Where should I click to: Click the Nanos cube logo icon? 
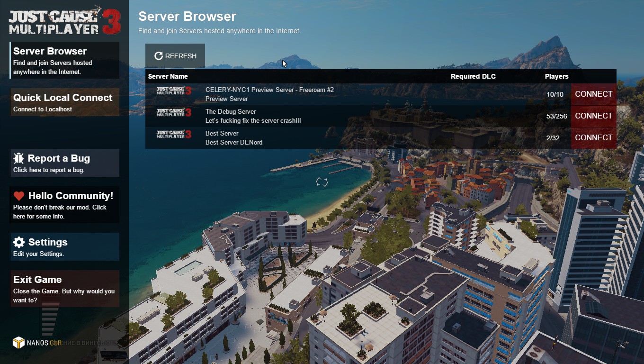[18, 343]
